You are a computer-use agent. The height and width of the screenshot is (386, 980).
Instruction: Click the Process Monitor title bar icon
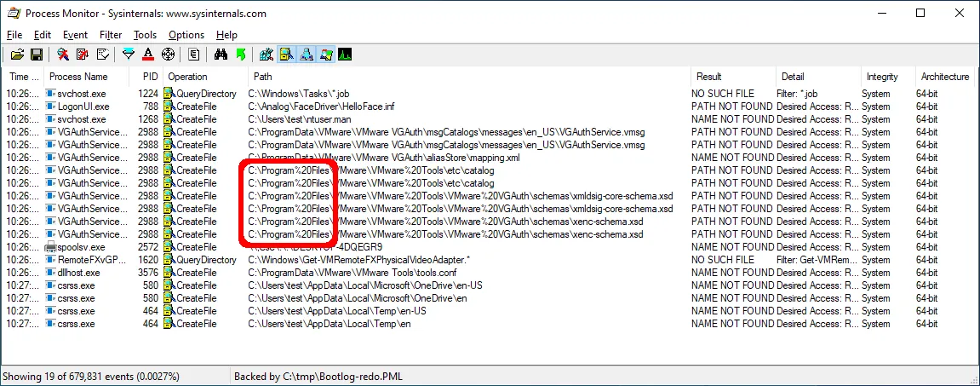(13, 13)
